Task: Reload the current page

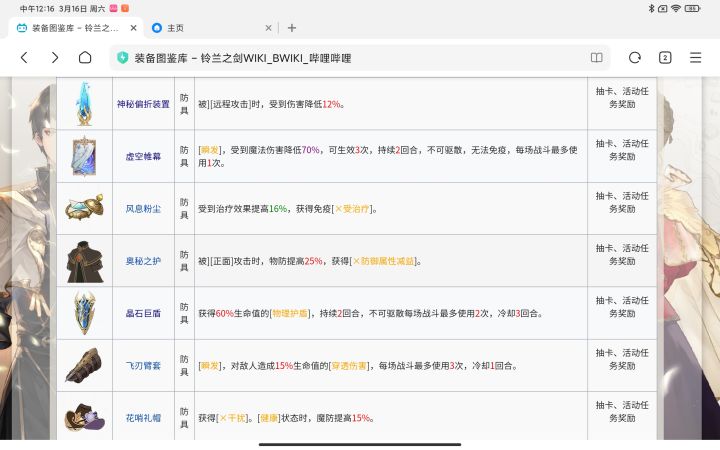Action: (635, 57)
